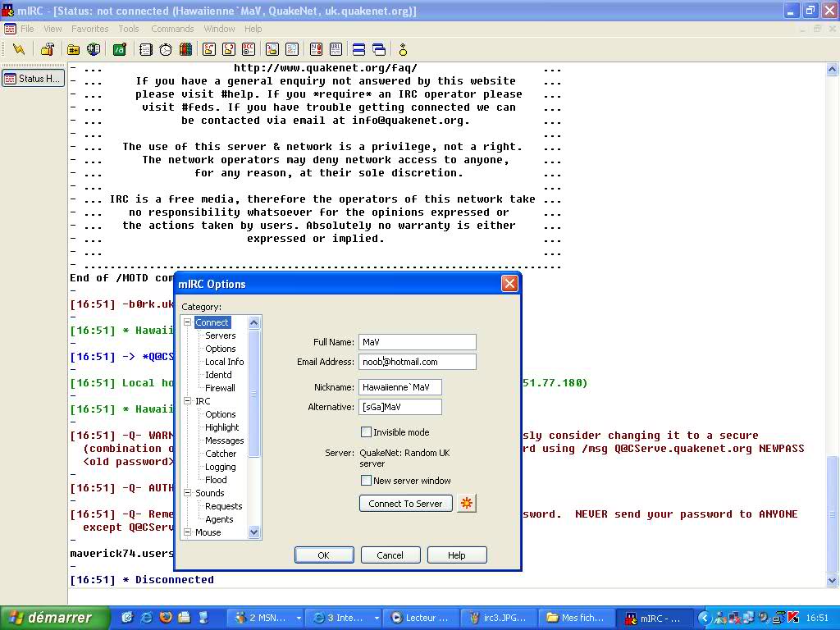Select Servers in the category tree
The height and width of the screenshot is (630, 840).
[220, 336]
